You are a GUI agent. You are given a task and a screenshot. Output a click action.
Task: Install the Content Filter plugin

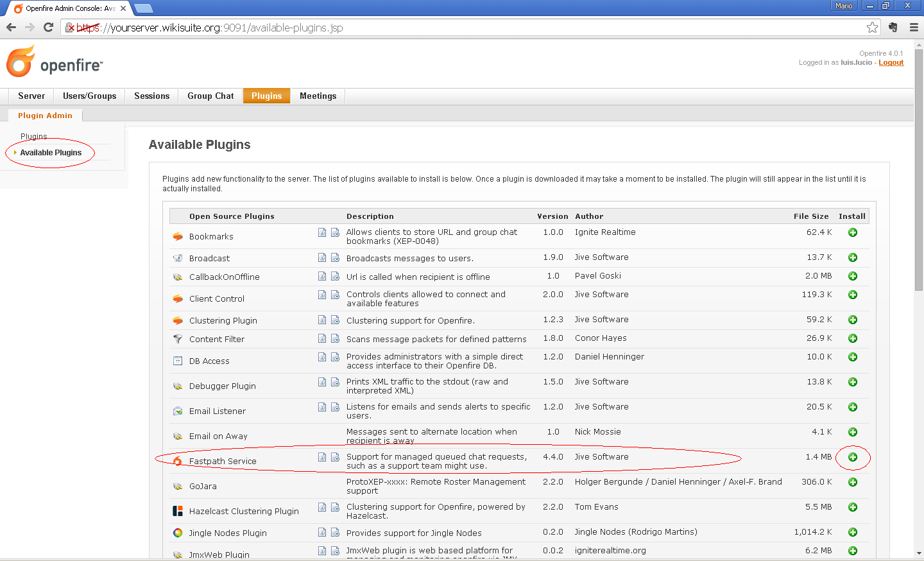click(x=853, y=338)
